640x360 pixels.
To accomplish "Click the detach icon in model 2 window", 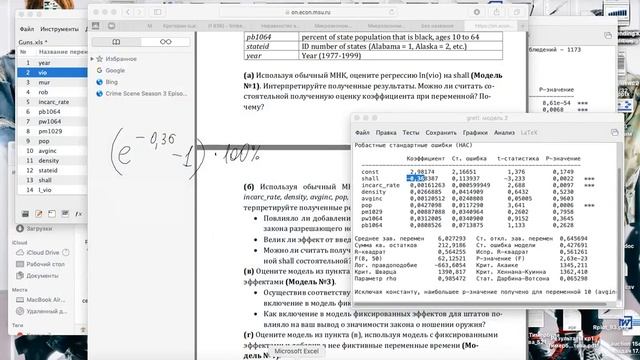I will pos(615,132).
